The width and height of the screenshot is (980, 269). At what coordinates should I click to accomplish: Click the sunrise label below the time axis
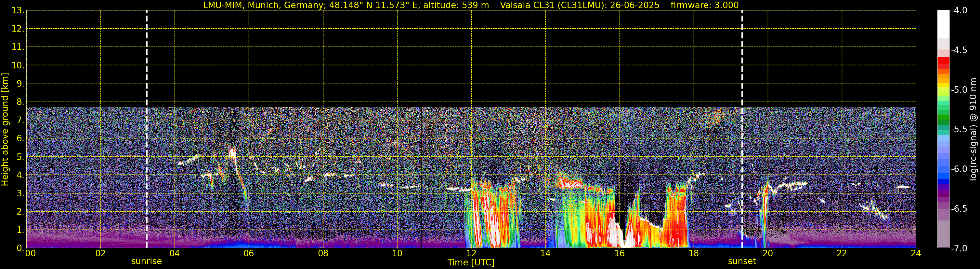click(147, 262)
